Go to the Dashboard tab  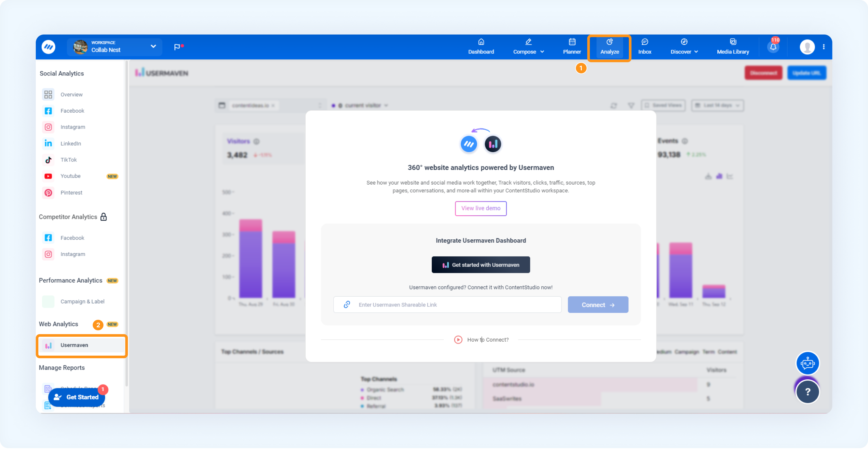(x=481, y=47)
